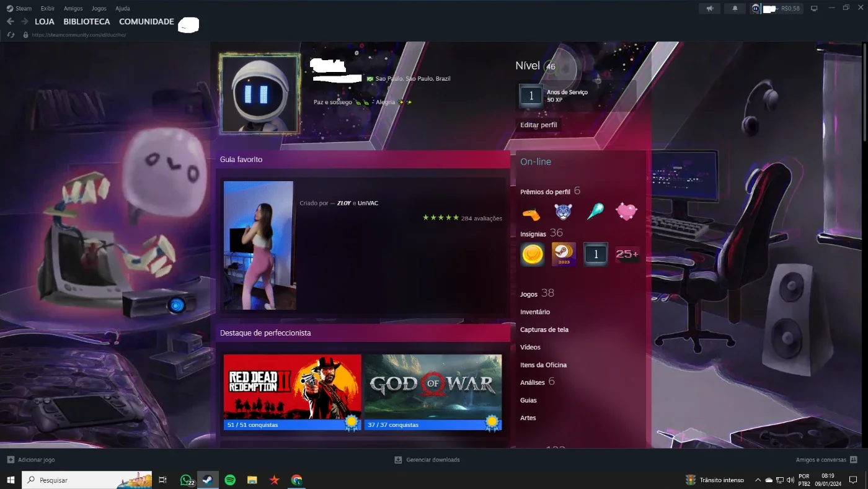The image size is (868, 489).
Task: Click the download icon beside Gerenciar downloads
Action: [x=398, y=460]
